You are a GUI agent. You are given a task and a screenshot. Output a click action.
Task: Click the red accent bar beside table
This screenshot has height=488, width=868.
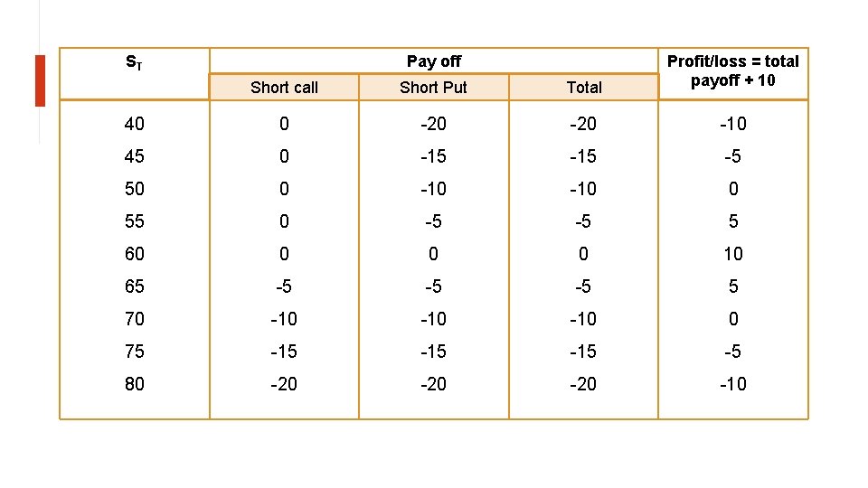40,80
